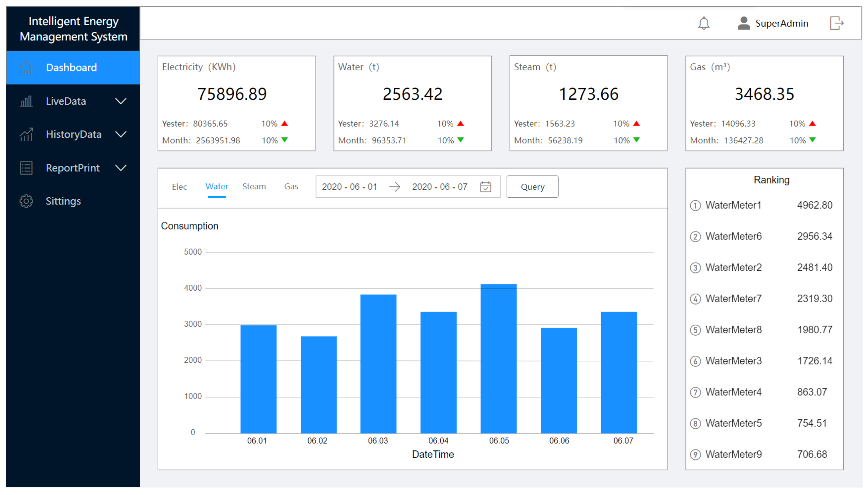Click the HistoryData trend chart icon
This screenshot has height=495, width=868.
tap(26, 135)
